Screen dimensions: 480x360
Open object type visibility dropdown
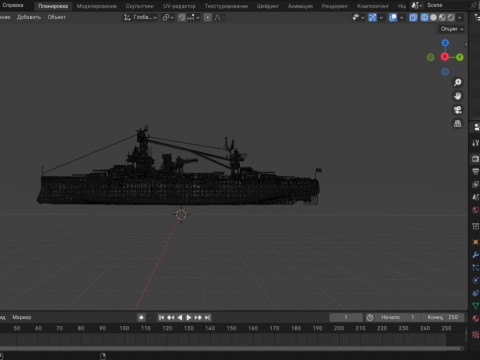click(358, 17)
